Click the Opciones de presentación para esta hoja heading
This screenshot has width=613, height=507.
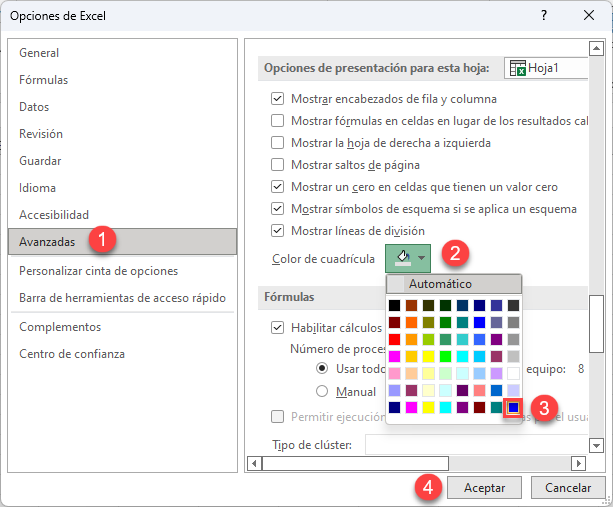[x=376, y=68]
